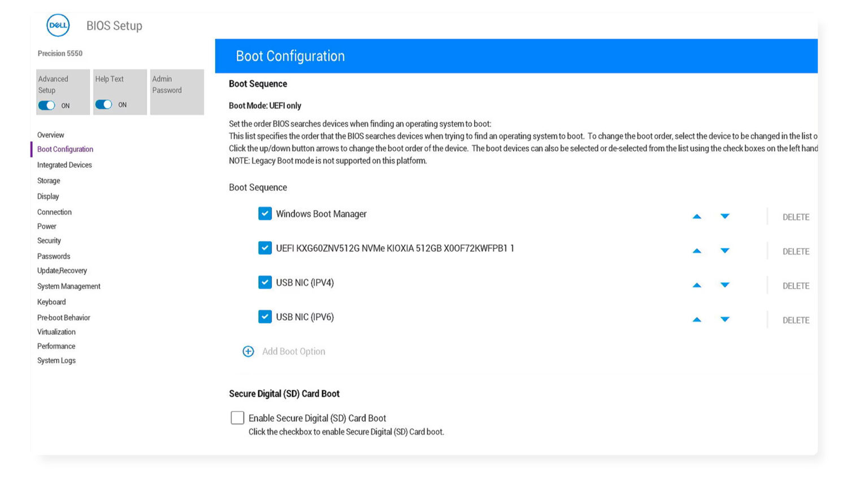This screenshot has width=868, height=488.
Task: Click the Boot Mode: UEFI only text
Action: tap(265, 106)
